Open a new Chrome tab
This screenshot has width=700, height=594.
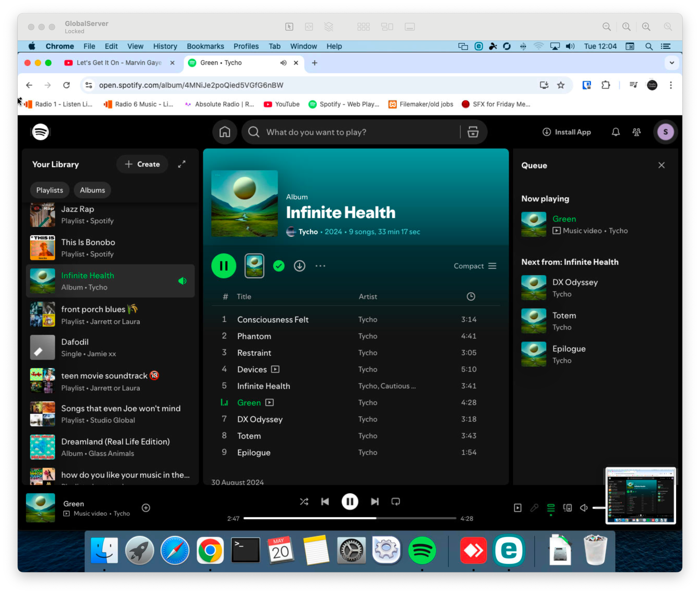pos(314,63)
